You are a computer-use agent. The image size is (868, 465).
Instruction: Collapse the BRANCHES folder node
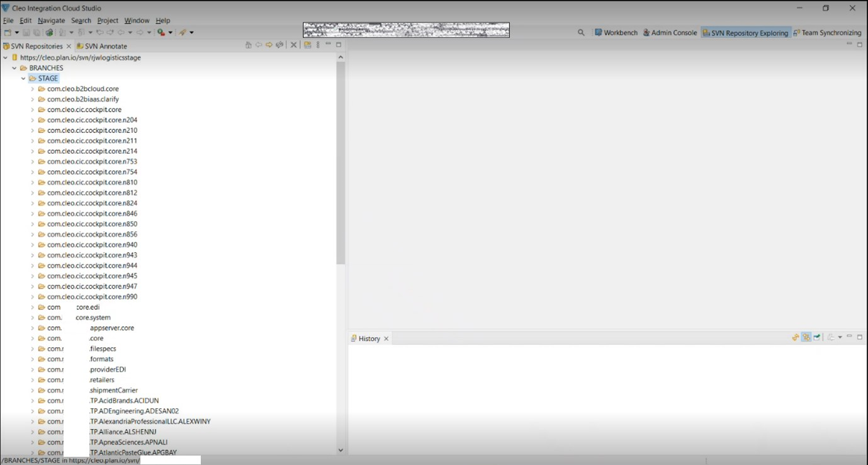(x=14, y=68)
